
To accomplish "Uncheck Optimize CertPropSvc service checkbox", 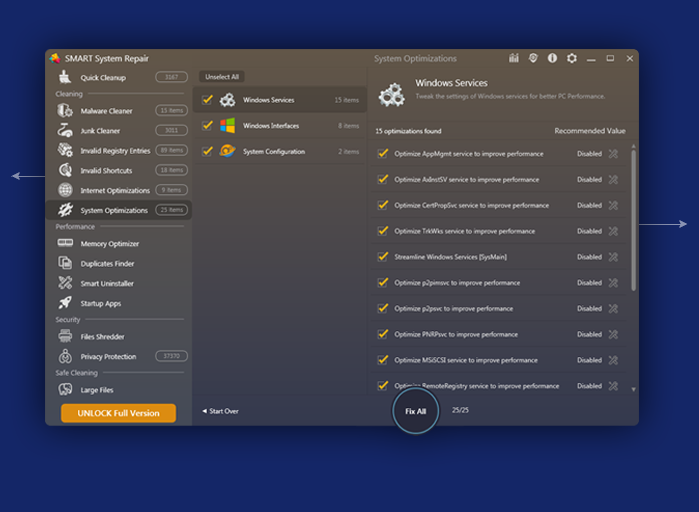I will (x=382, y=205).
